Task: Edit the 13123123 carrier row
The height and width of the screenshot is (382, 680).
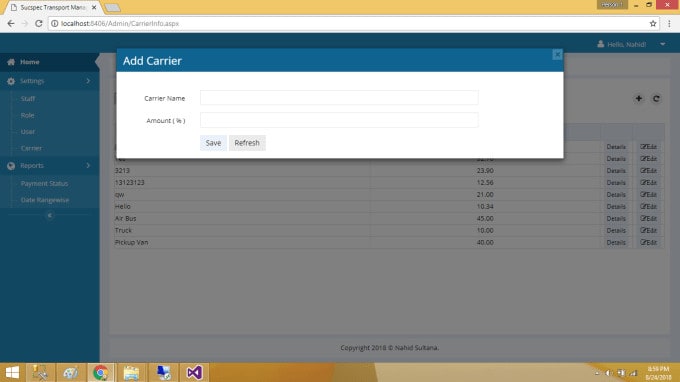Action: tap(648, 183)
